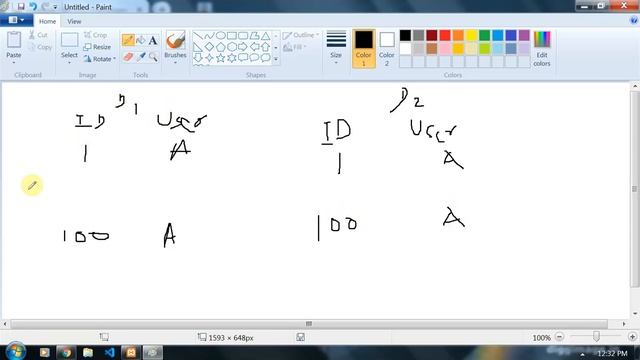Screen dimensions: 640x360
Task: Open the Rotate dropdown
Action: click(100, 59)
